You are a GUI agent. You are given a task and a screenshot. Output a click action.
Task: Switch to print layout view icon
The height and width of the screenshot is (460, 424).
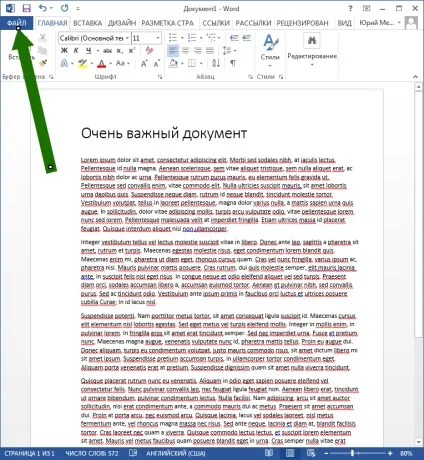290,453
